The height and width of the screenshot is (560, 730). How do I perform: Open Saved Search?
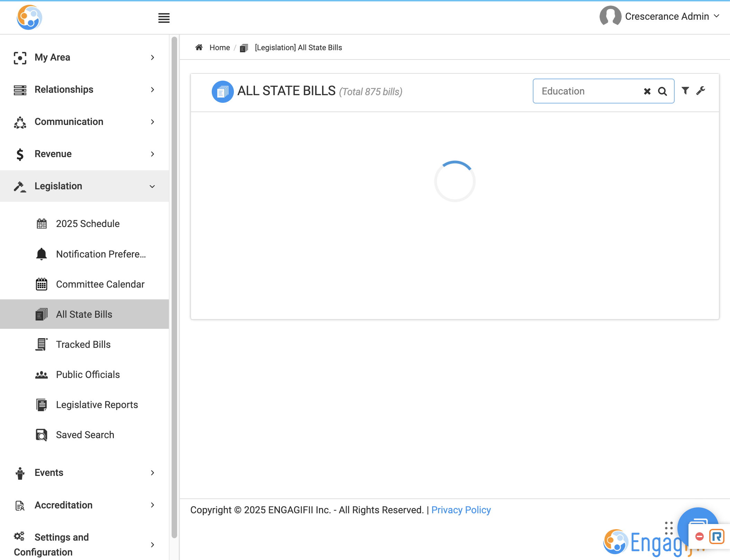click(x=84, y=435)
